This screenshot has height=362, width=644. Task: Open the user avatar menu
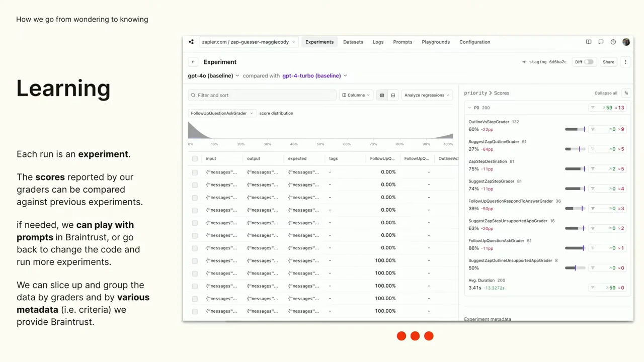(626, 42)
